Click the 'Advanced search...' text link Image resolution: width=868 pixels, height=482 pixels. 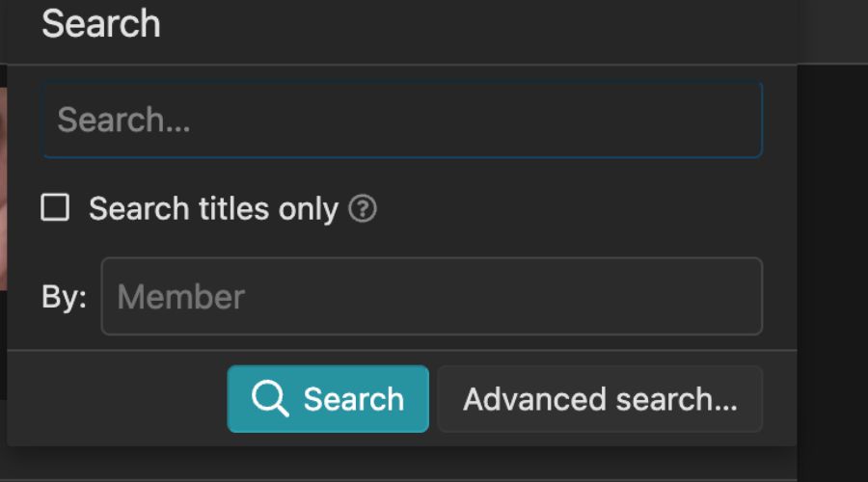[599, 399]
